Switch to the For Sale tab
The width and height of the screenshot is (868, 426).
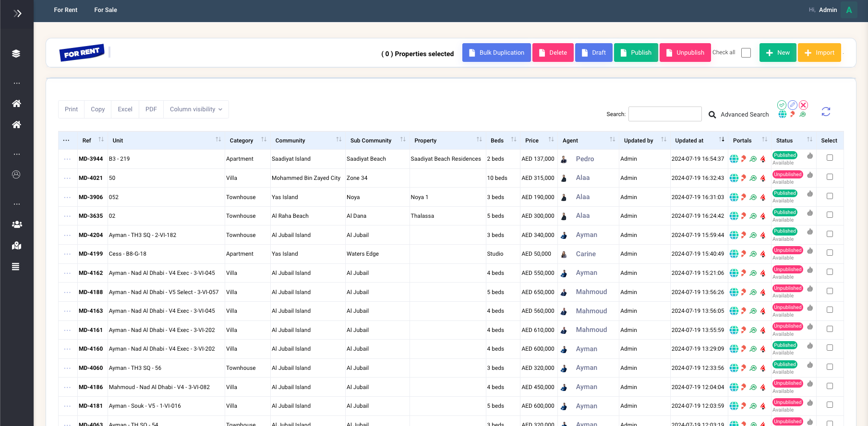point(106,10)
